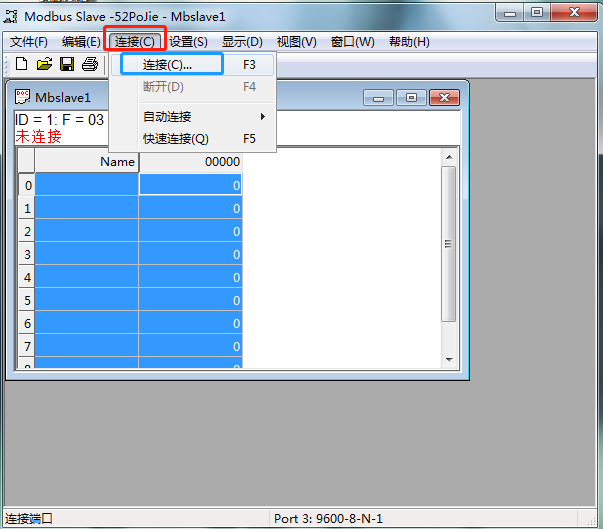603x529 pixels.
Task: Click the 00000 column header
Action: pos(190,161)
